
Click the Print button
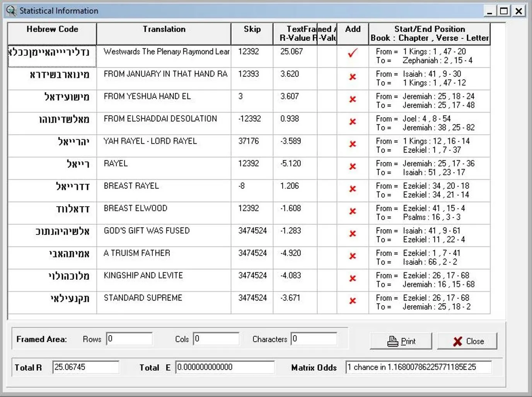pos(401,341)
